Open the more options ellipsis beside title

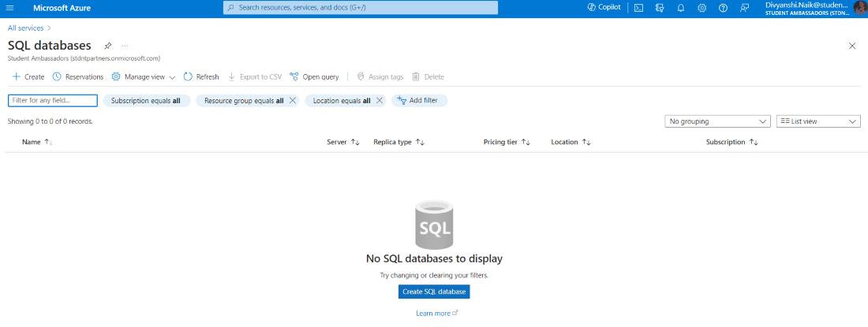click(x=125, y=46)
